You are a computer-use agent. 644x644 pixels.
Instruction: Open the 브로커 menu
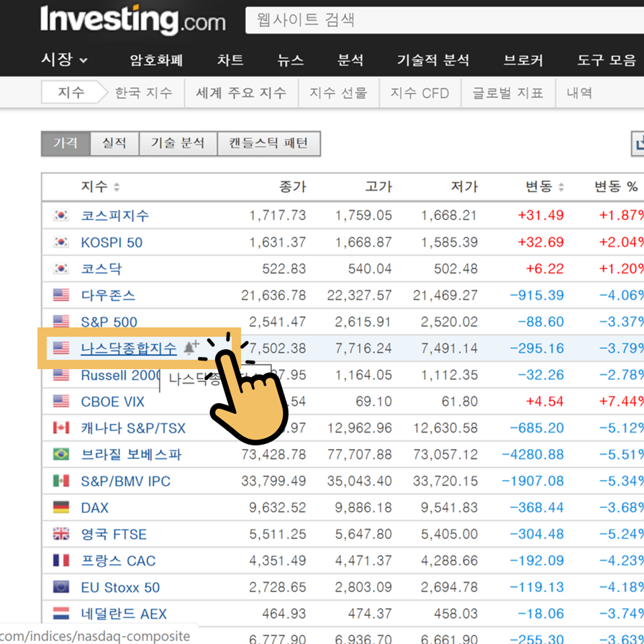(523, 60)
